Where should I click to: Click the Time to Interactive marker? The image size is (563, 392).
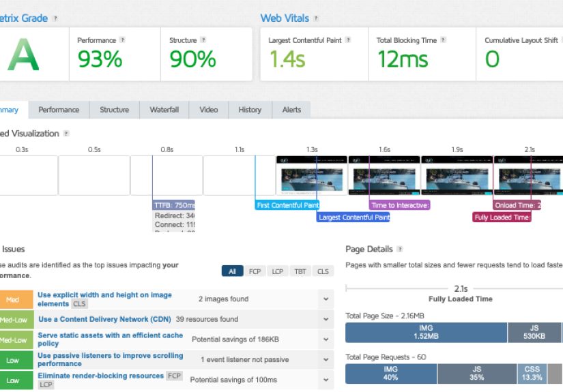(400, 205)
